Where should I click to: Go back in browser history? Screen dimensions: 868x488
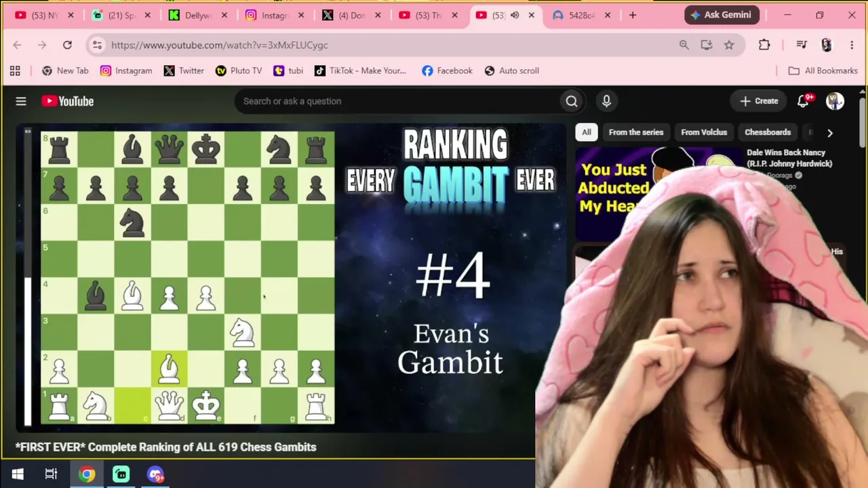click(x=17, y=45)
